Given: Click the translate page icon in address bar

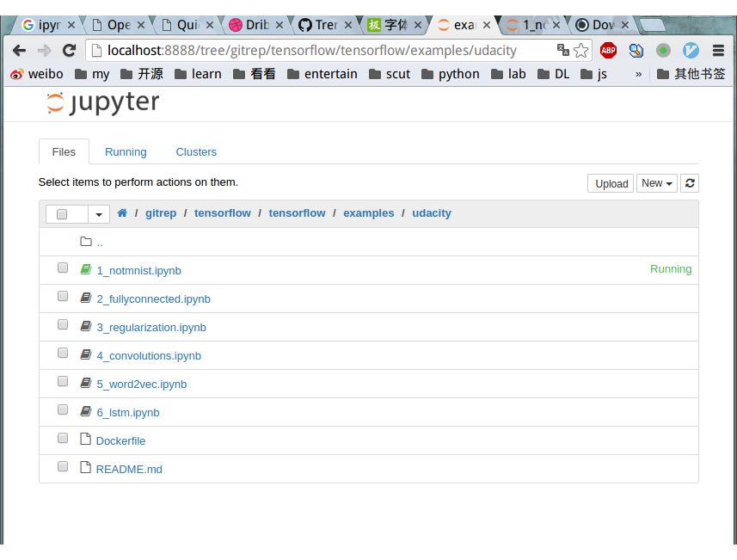Looking at the screenshot, I should (x=562, y=50).
